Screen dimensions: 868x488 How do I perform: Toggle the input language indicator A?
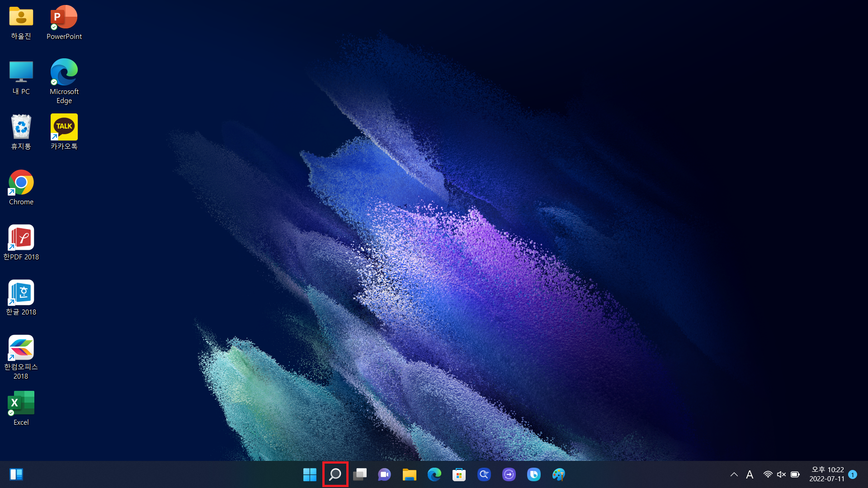[750, 474]
